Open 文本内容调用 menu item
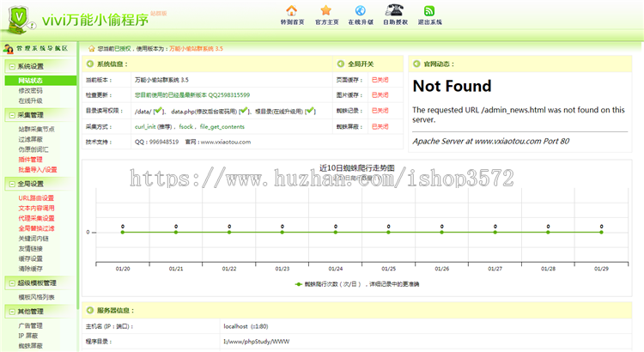The width and height of the screenshot is (644, 352). coord(36,209)
